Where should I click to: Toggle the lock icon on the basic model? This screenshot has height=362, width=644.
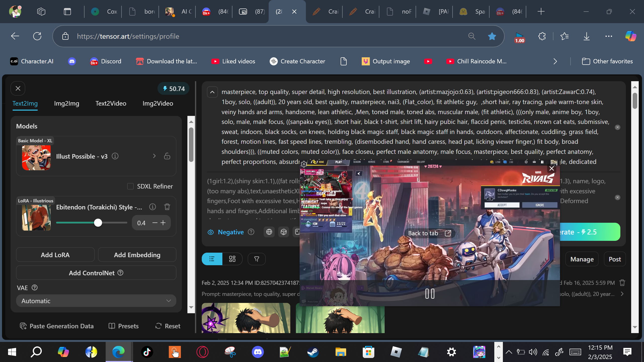click(167, 156)
